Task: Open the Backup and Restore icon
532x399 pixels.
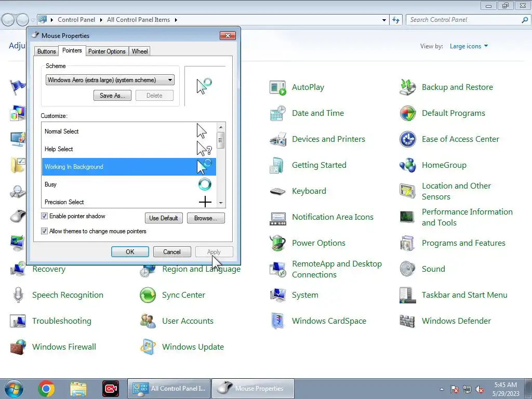Action: 407,87
